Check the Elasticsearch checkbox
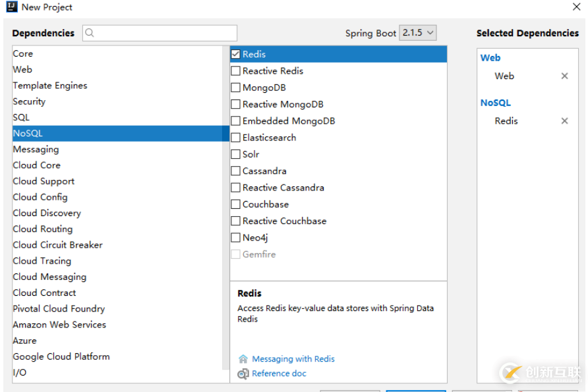The width and height of the screenshot is (588, 392). [235, 138]
